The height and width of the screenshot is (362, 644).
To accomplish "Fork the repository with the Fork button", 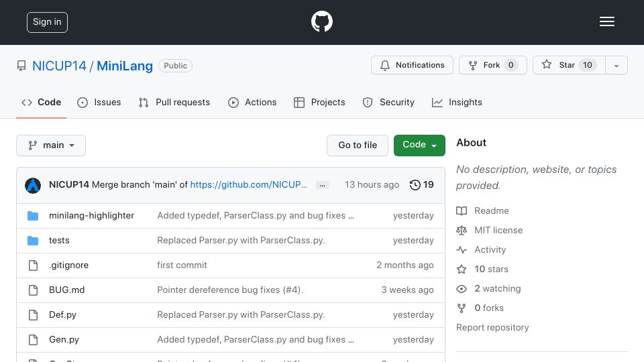I will 493,65.
